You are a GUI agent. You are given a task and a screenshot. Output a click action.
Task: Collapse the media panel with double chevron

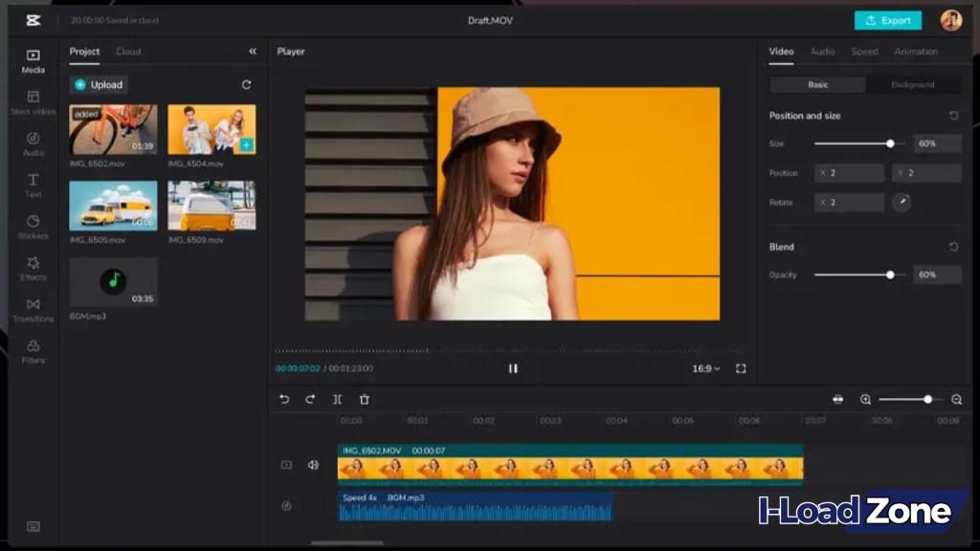pyautogui.click(x=253, y=52)
